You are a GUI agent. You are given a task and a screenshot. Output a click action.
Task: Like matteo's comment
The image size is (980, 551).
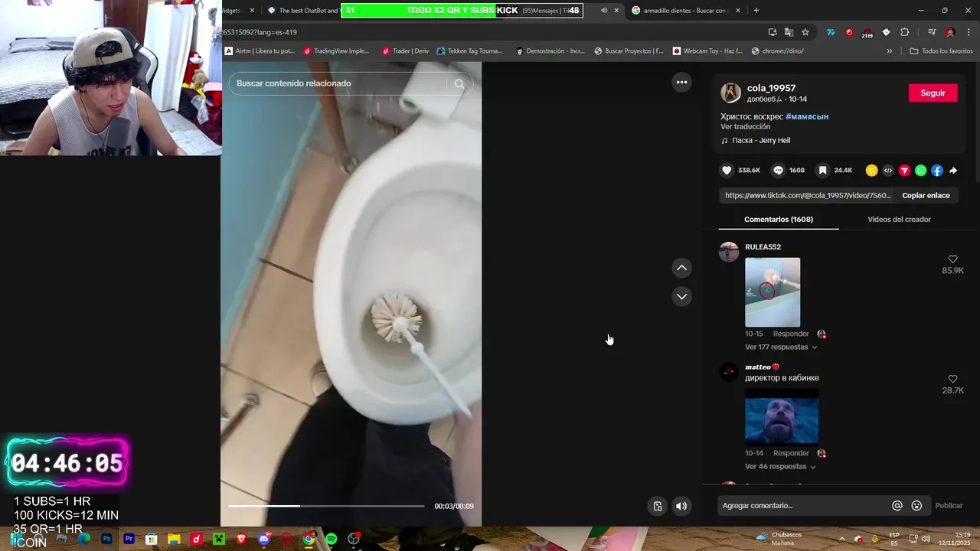click(952, 379)
